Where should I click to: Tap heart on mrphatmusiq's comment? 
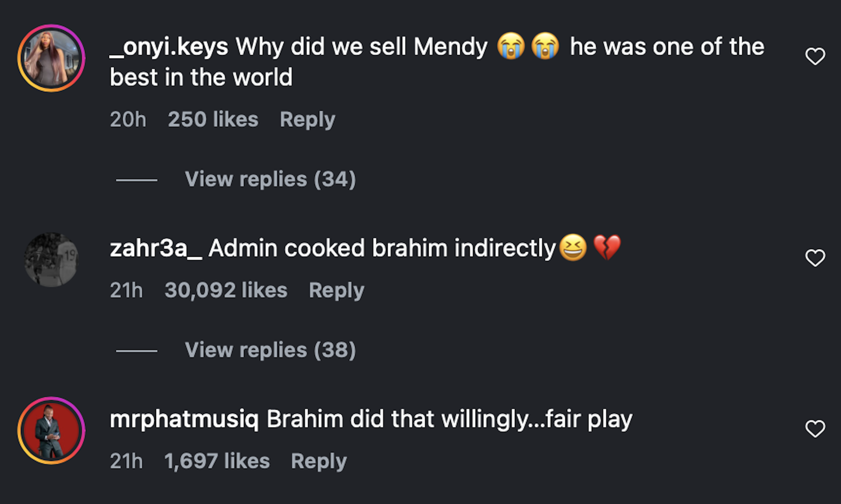815,429
